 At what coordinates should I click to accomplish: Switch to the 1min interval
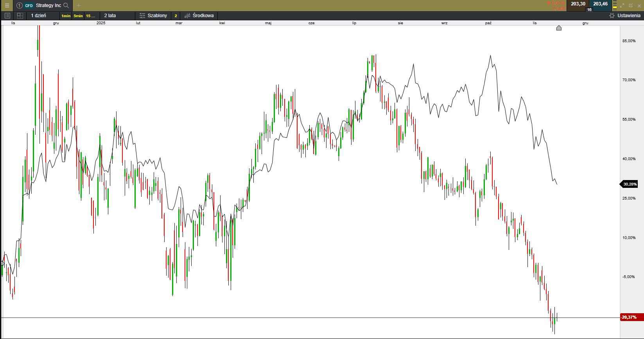(66, 16)
